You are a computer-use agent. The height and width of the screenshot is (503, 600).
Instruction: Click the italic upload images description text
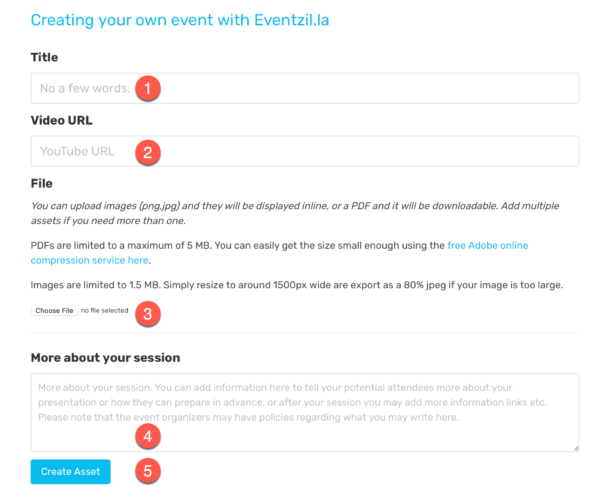[x=295, y=213]
